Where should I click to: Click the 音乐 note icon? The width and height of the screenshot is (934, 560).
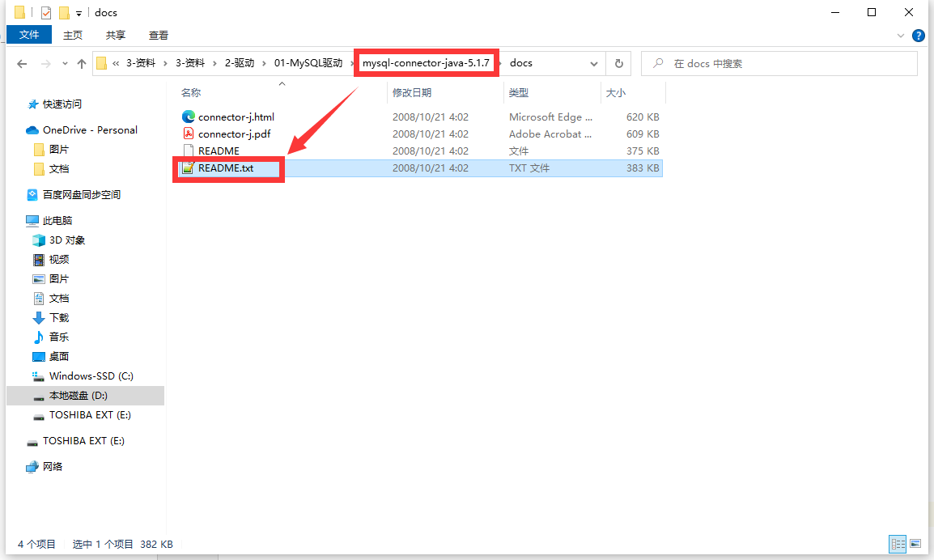pyautogui.click(x=39, y=337)
